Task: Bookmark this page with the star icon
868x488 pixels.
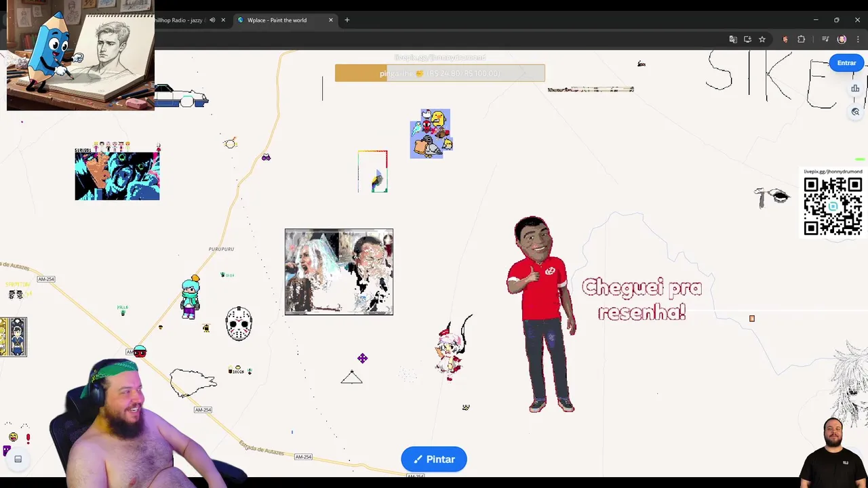Action: click(x=762, y=39)
